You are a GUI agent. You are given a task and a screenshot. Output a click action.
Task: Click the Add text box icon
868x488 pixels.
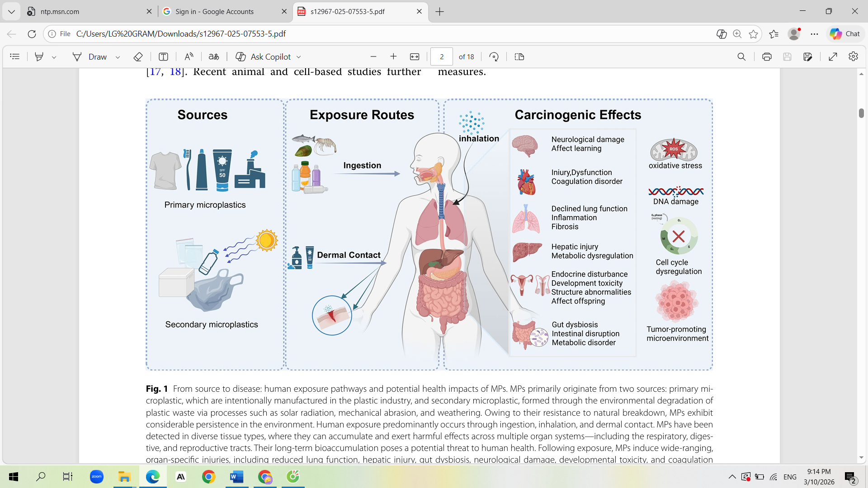(163, 56)
